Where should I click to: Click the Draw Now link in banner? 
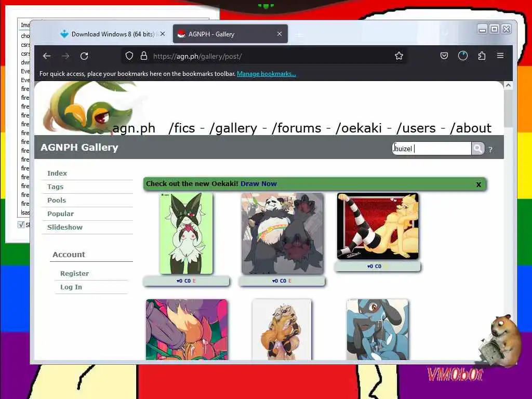coord(259,183)
